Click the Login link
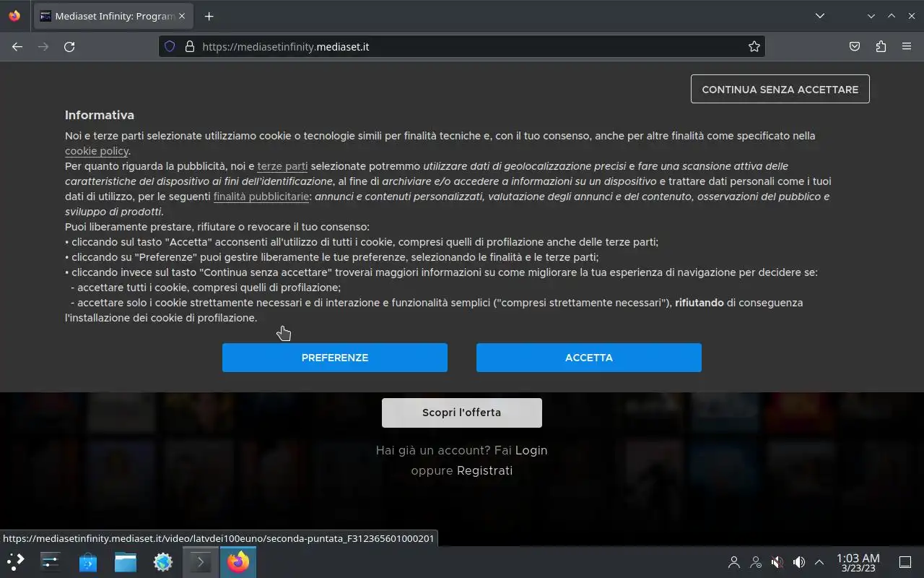 coord(531,450)
